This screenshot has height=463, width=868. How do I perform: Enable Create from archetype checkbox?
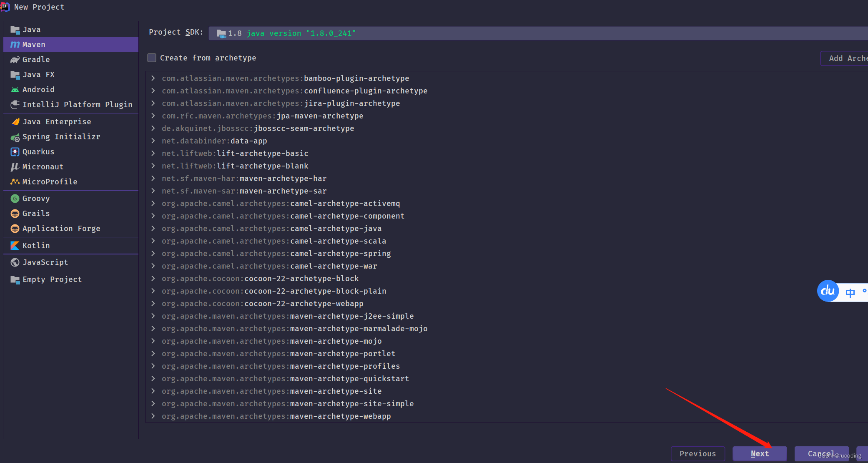point(152,58)
